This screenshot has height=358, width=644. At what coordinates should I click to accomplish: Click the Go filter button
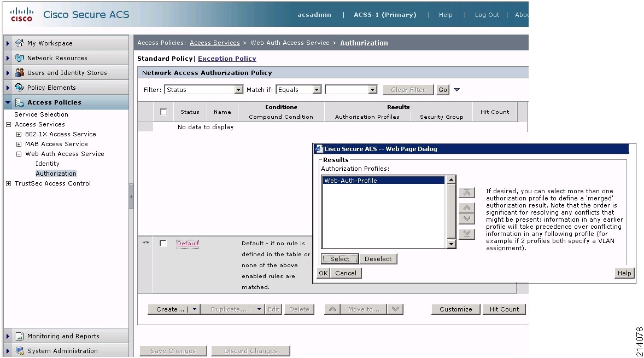(x=442, y=90)
